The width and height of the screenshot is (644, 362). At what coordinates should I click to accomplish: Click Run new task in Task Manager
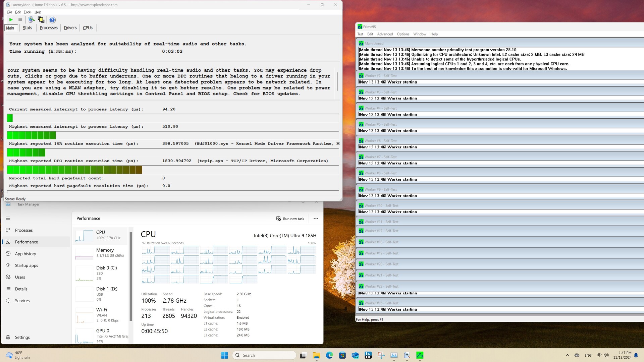pos(290,219)
